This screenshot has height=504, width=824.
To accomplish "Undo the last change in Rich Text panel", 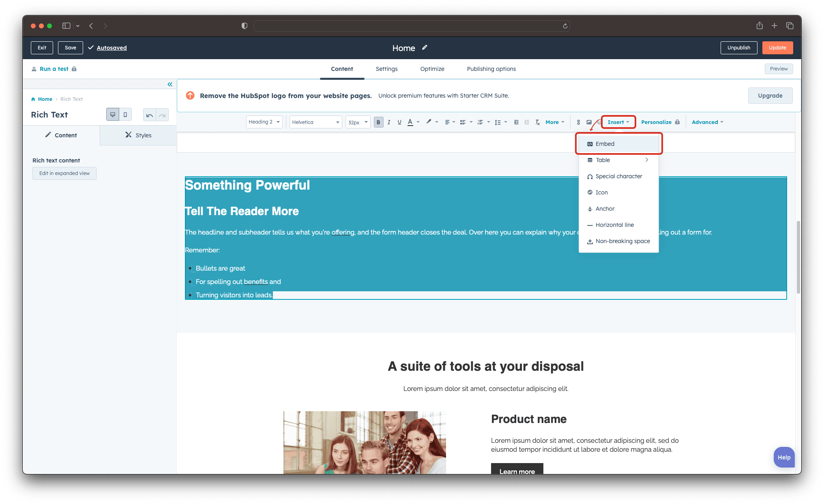I will (x=150, y=115).
